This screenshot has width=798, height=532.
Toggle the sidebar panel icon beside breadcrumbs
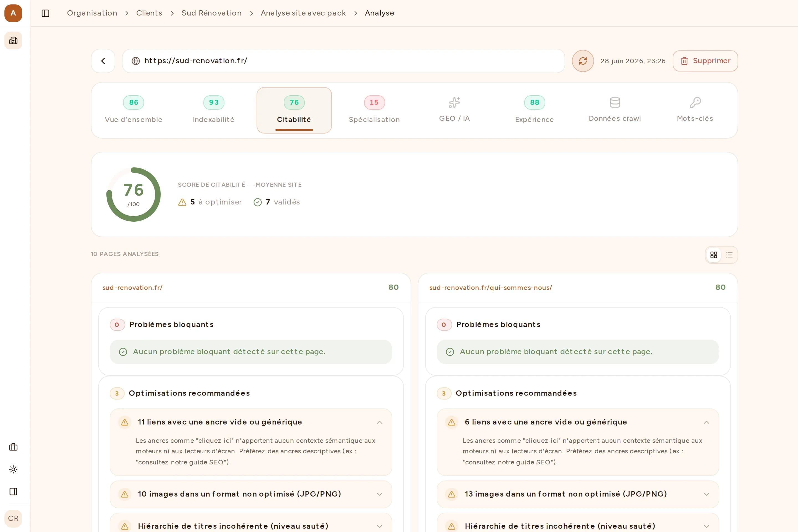click(x=45, y=13)
